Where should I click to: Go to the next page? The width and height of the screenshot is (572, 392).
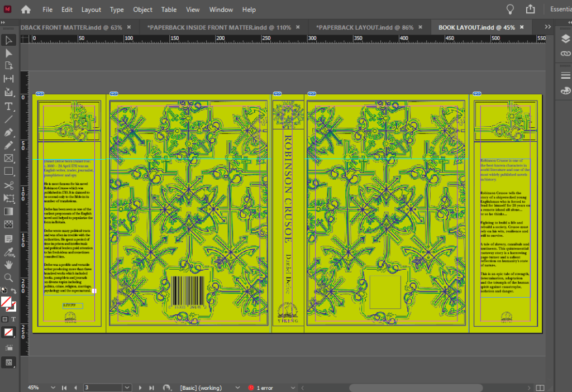pos(140,388)
